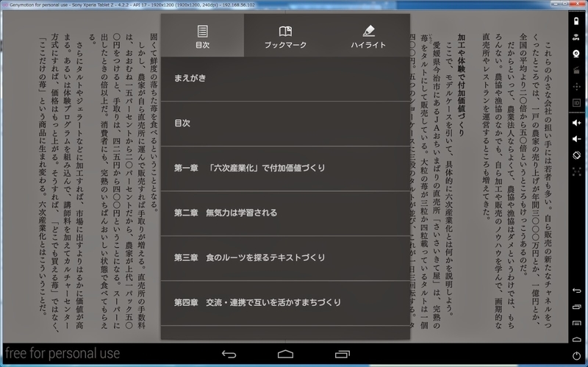The image size is (588, 367).
Task: Click the Genymotion sidebar menu icon
Action: [x=576, y=323]
